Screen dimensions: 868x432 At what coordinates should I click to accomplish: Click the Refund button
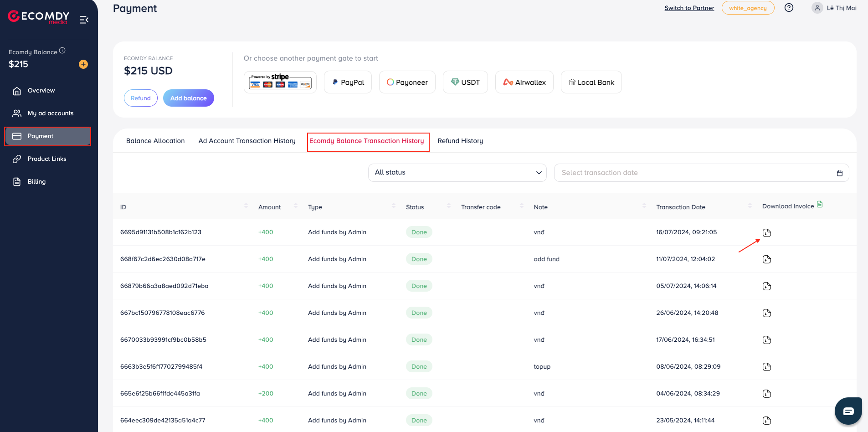point(141,98)
